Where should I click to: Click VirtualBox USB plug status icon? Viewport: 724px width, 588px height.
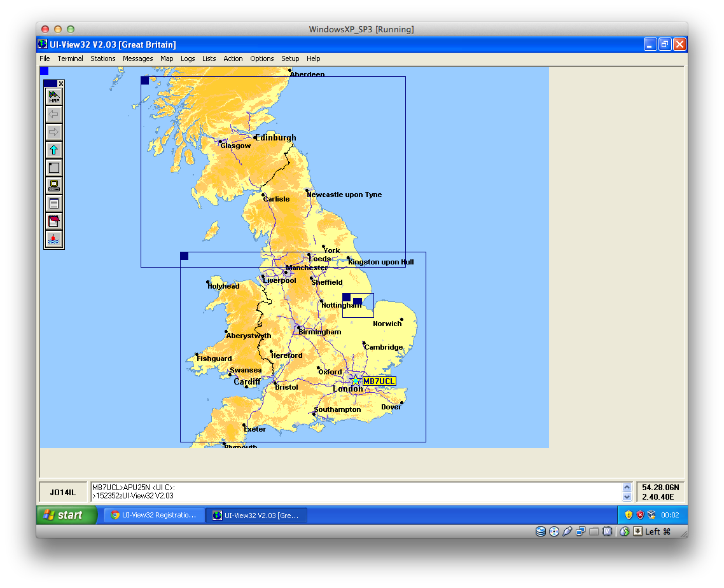tap(567, 531)
